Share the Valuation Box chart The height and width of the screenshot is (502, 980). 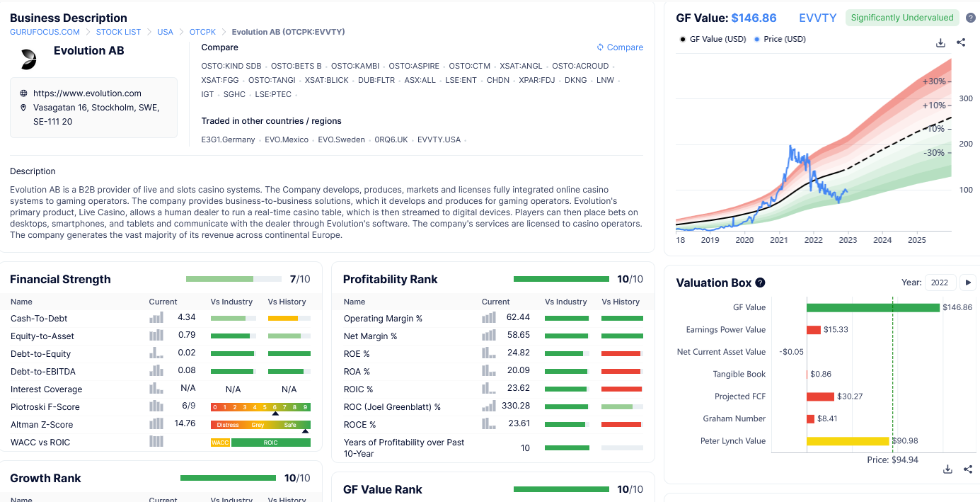tap(968, 469)
